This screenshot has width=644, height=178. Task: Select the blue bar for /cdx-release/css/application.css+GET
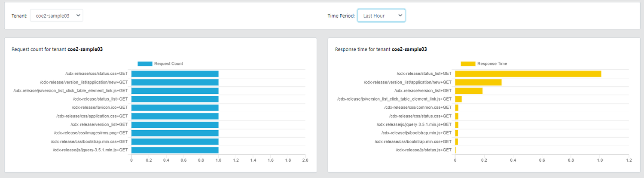click(x=175, y=116)
